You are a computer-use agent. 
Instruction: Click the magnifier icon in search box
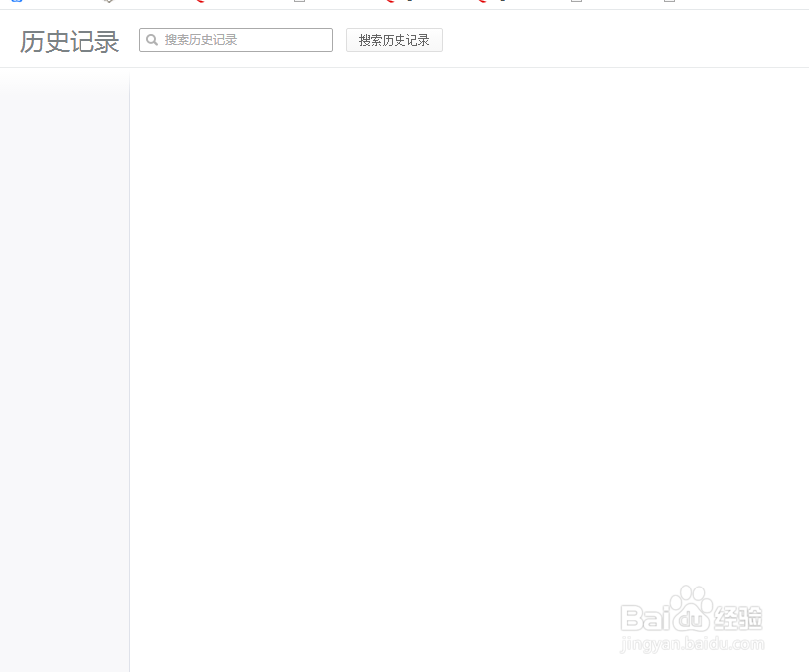pos(152,40)
